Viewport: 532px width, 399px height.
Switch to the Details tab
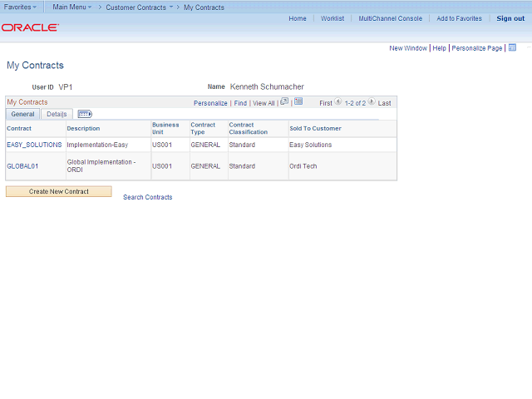57,114
